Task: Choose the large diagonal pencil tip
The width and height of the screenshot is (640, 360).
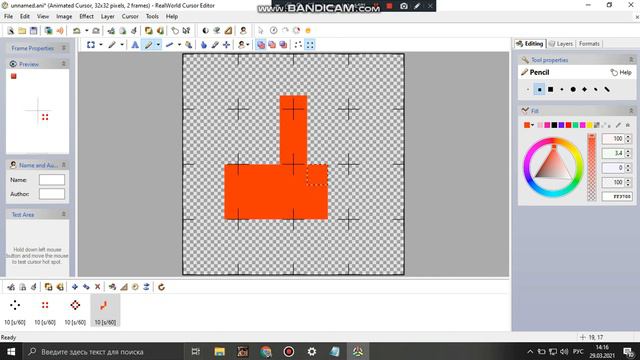Action: pos(607,89)
